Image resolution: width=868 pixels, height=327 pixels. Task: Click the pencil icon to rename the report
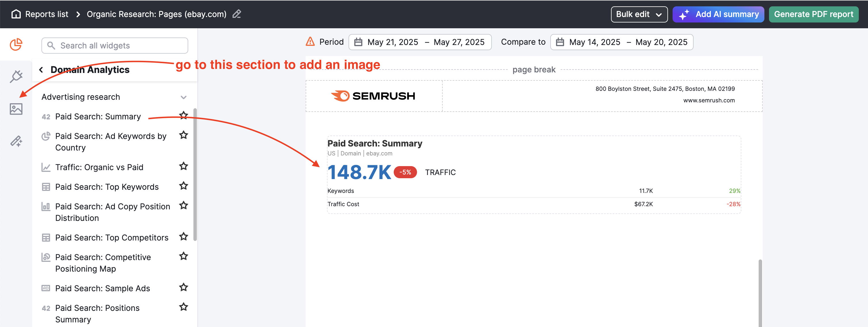click(237, 14)
